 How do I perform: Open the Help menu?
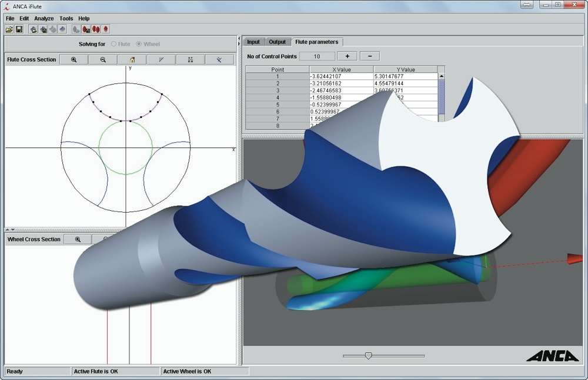pos(83,18)
